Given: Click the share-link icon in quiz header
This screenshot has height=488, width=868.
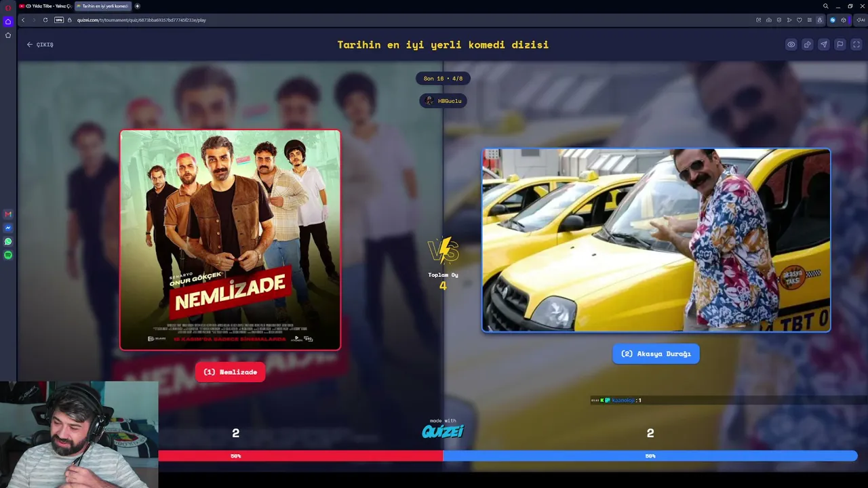Looking at the screenshot, I should pos(807,45).
